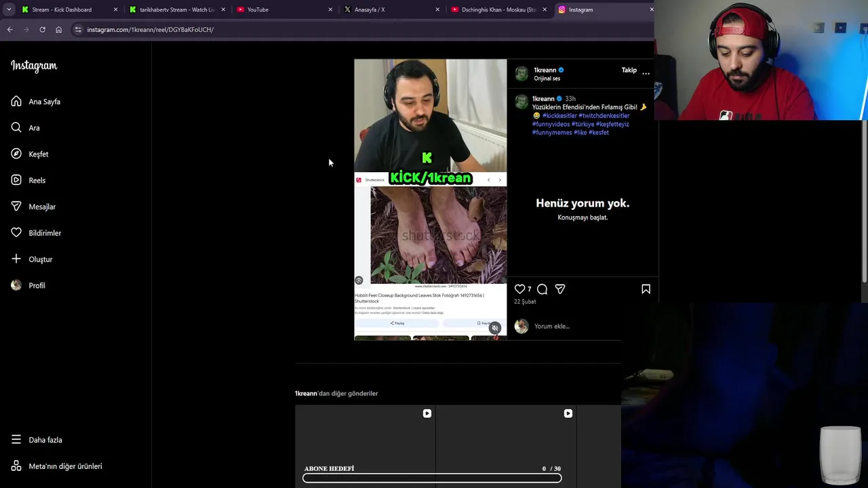This screenshot has width=868, height=488.
Task: Open the #funnymemes hashtag
Action: pos(552,132)
